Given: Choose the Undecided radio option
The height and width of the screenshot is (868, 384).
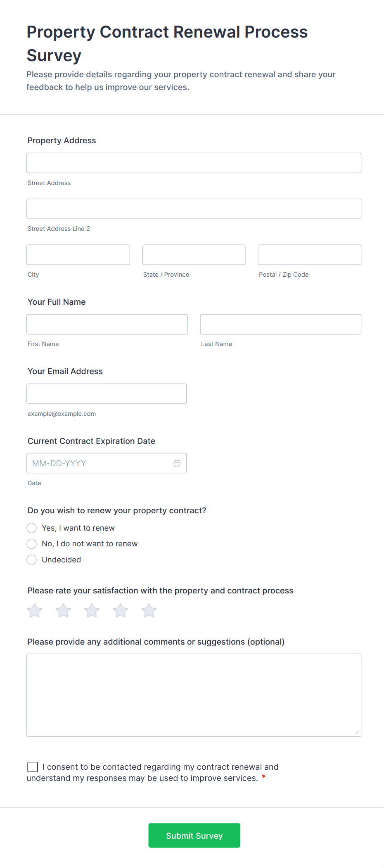Looking at the screenshot, I should 32,560.
